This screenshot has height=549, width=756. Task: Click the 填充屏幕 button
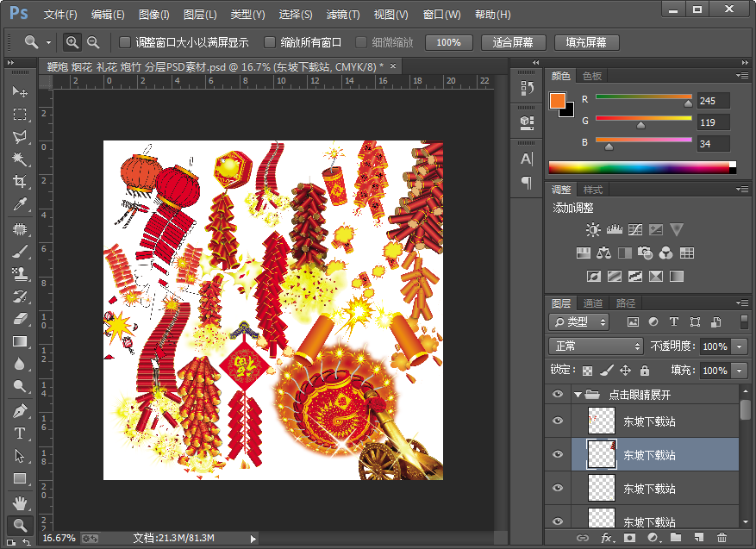[586, 42]
